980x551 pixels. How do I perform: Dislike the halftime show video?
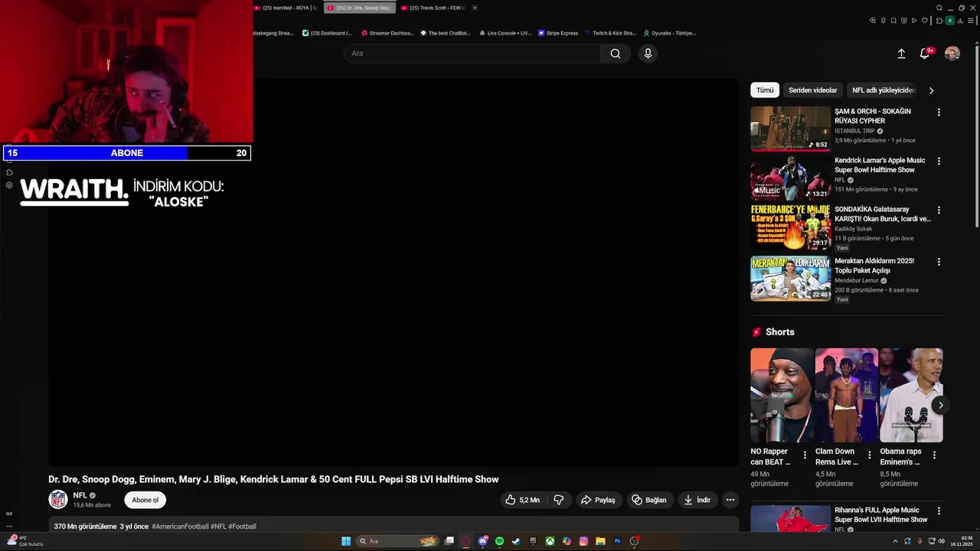559,500
